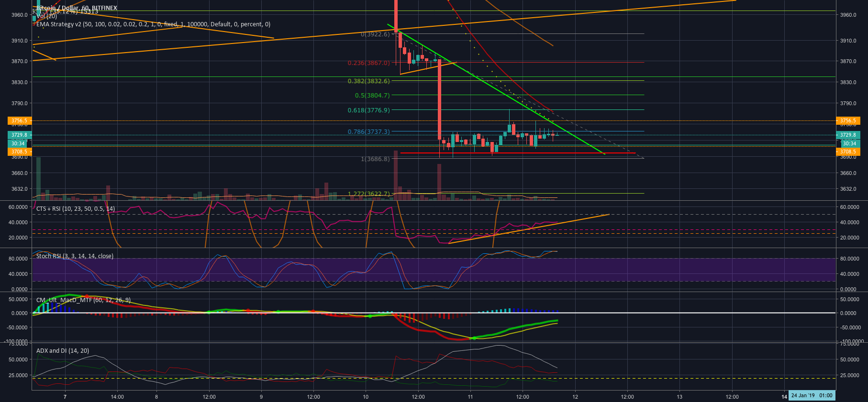Click day 9 on the time axis
The height and width of the screenshot is (402, 868).
261,397
